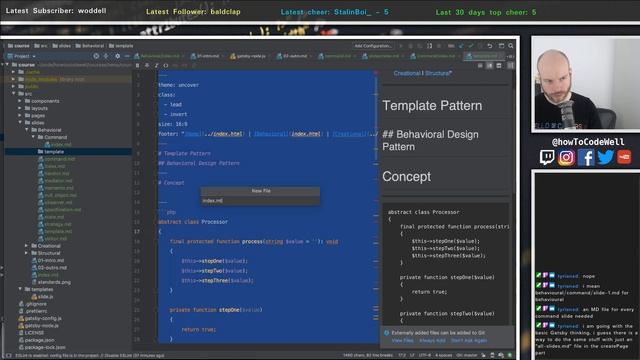The height and width of the screenshot is (360, 640).
Task: Open project structure icon beside search
Action: (501, 46)
